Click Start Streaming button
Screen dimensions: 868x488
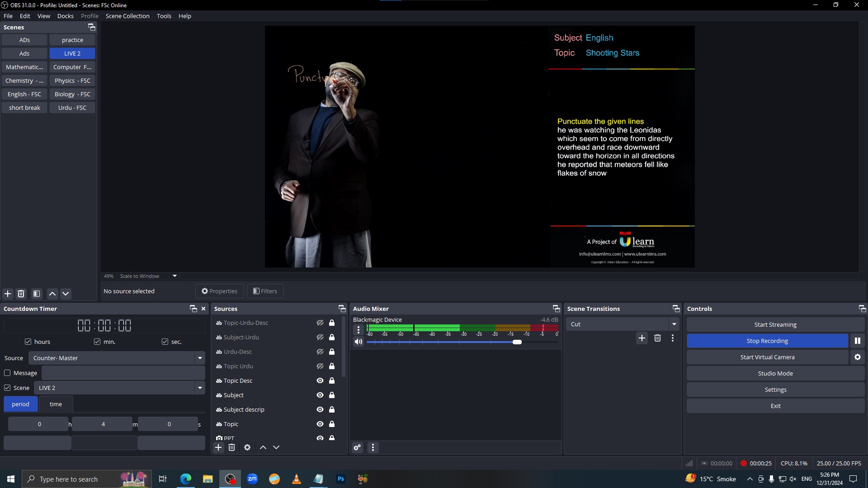pos(775,324)
